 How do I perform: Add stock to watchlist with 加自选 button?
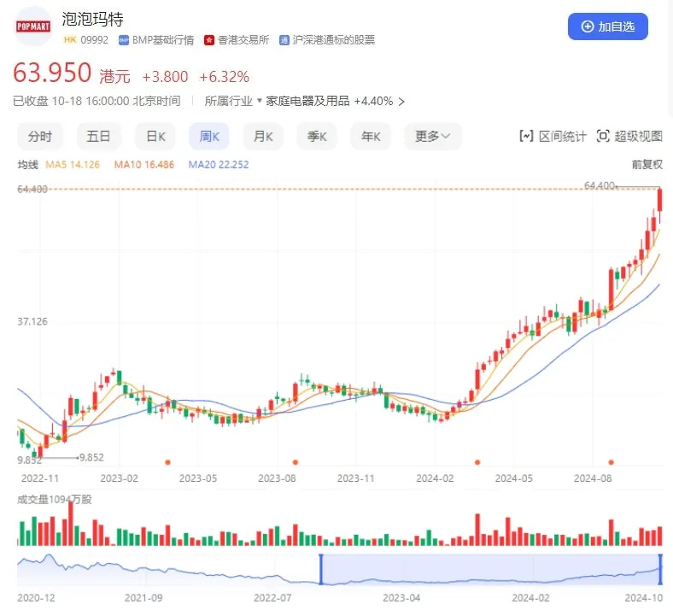pyautogui.click(x=608, y=26)
